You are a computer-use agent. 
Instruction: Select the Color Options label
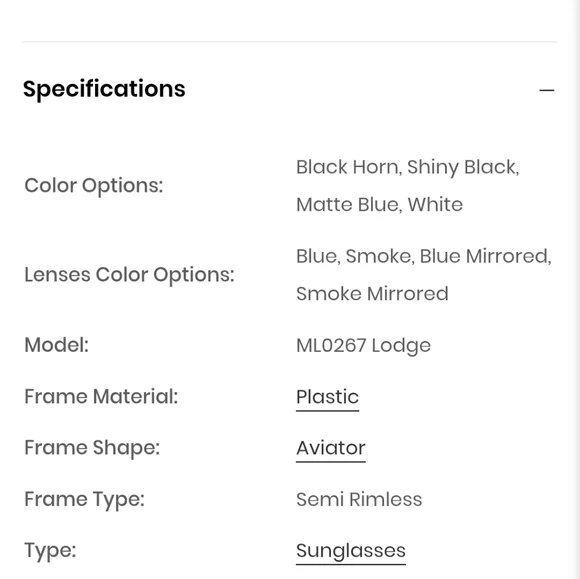(94, 186)
